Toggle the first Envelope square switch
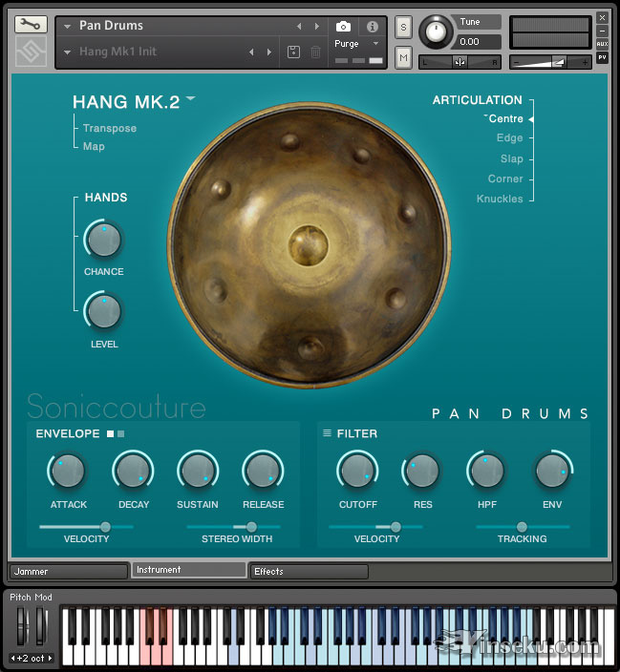Screen dimensions: 620x672 (x=111, y=434)
